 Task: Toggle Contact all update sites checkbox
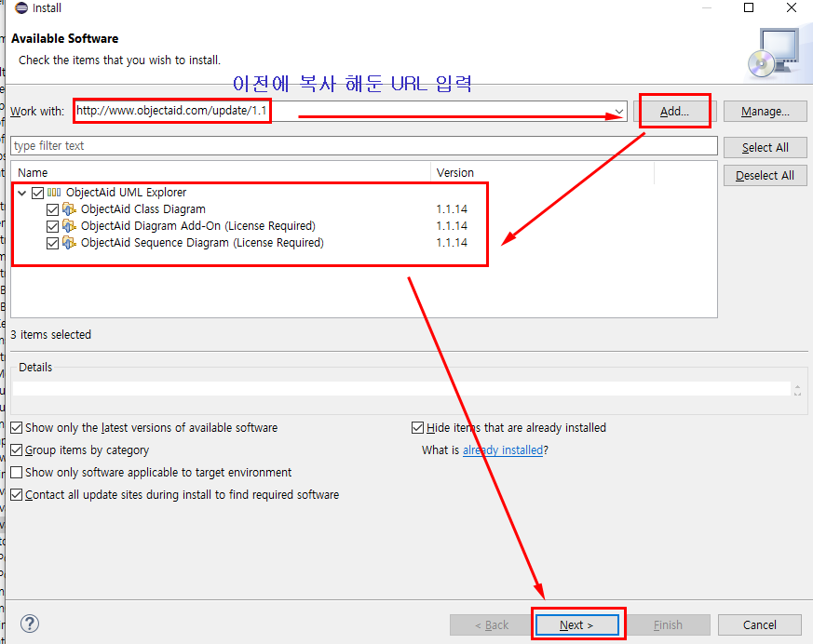(17, 494)
